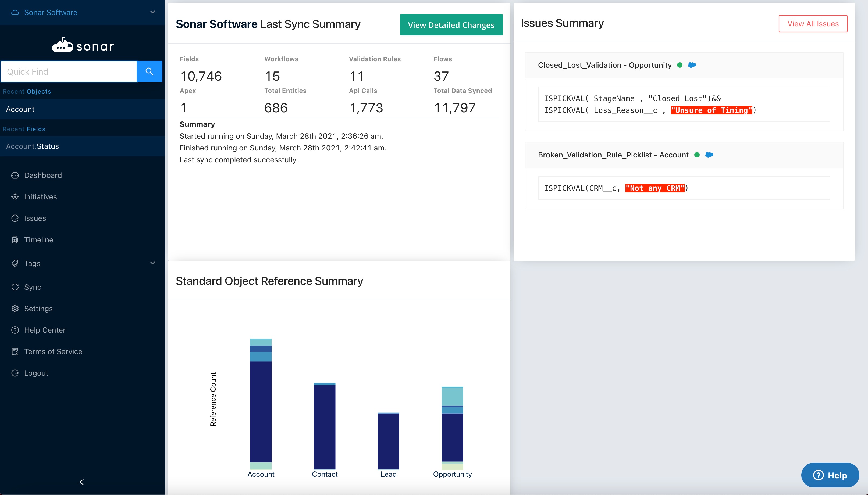Open the recent Account.Status field

click(32, 146)
